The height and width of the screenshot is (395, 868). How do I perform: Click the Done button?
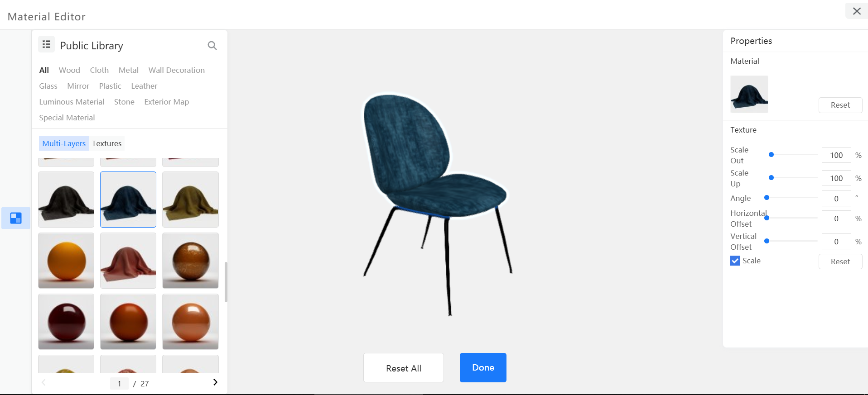pos(483,367)
